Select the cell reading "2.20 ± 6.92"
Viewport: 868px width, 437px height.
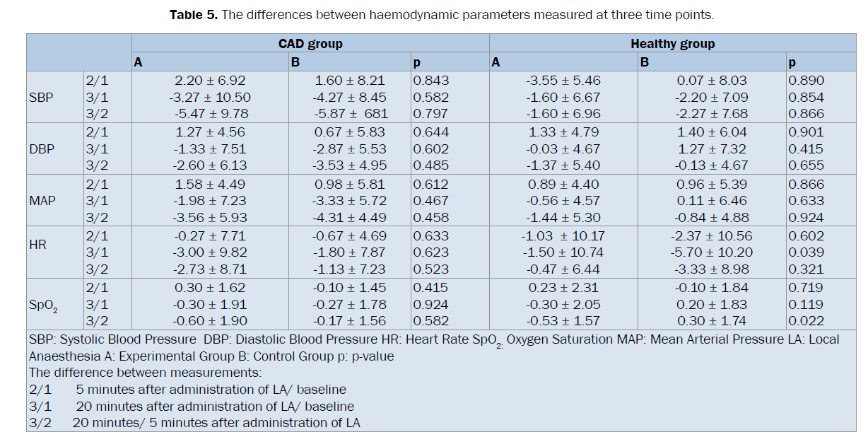210,81
